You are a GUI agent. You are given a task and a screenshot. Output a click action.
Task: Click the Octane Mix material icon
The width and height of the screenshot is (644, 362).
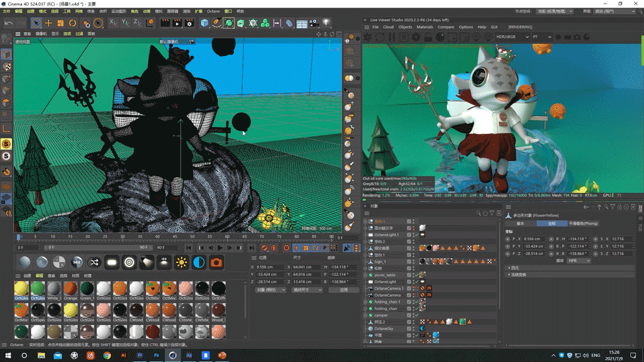click(77, 262)
